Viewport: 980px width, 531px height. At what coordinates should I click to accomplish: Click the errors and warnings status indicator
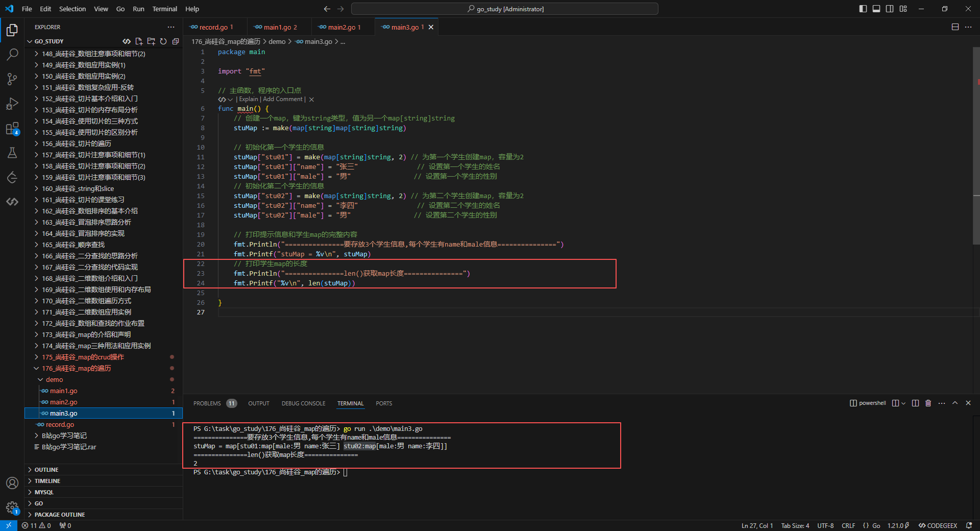pyautogui.click(x=36, y=525)
